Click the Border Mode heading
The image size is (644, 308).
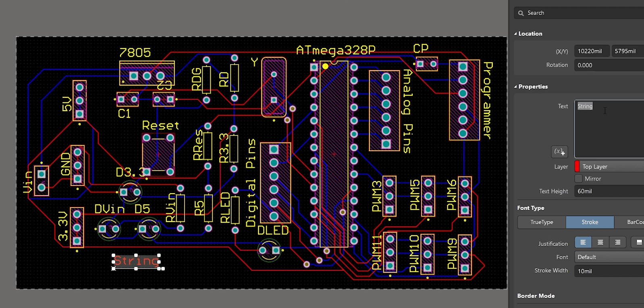536,296
